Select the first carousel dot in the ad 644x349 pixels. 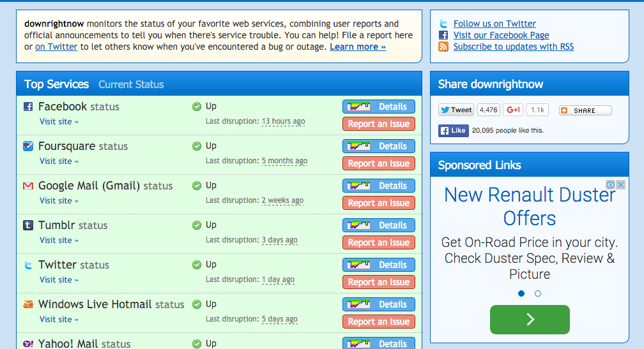coord(521,293)
